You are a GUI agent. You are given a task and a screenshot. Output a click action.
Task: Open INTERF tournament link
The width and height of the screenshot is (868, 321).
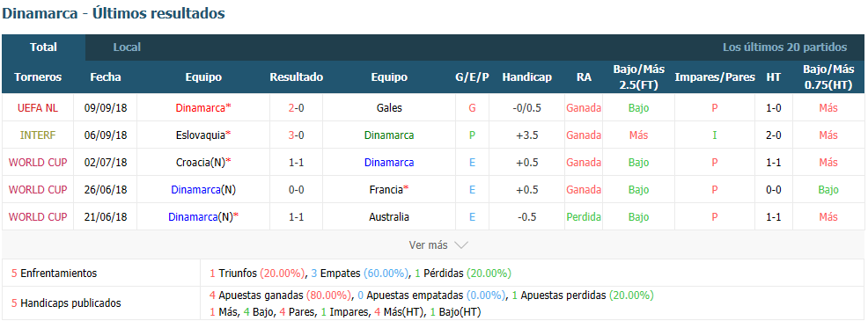point(38,135)
